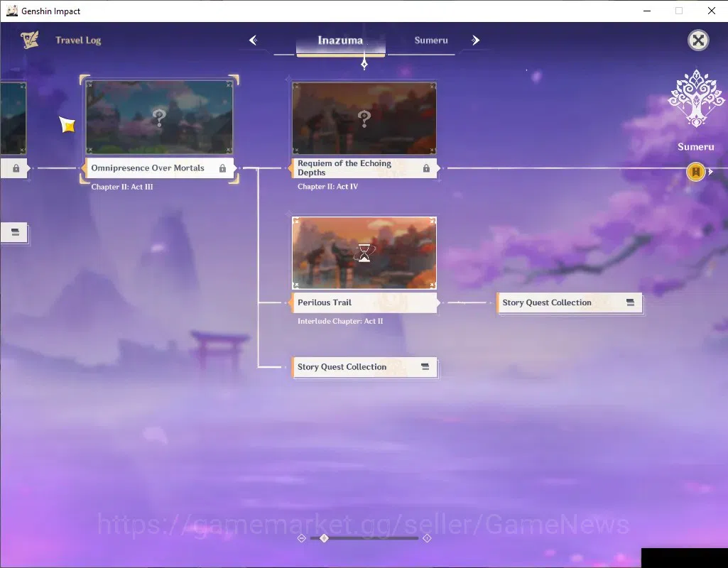Click zoom-in icon right of bottom slider

pos(427,538)
